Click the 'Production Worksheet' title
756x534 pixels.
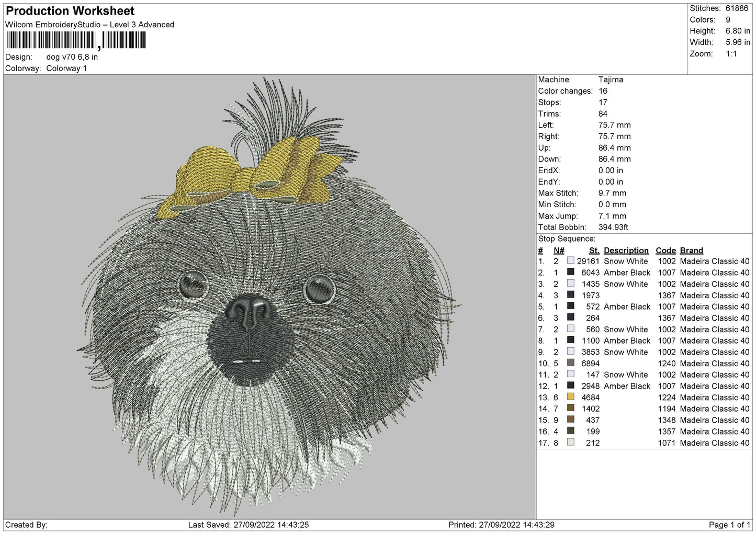(x=70, y=11)
